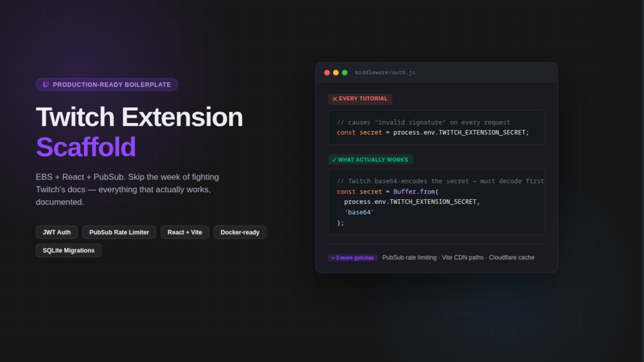Screen dimensions: 644x362
Task: Click the WHAT ACTUALLY WORKS label
Action: [370, 160]
